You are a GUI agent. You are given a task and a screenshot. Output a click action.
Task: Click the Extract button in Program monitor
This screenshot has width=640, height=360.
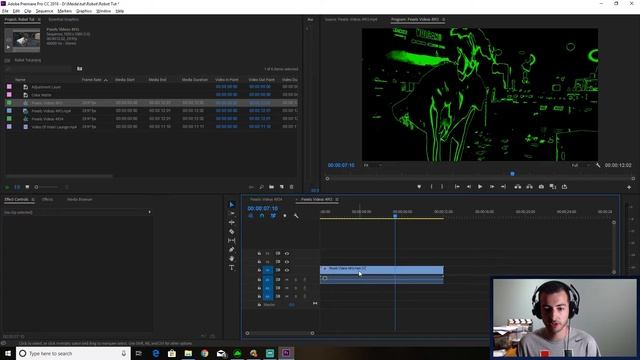[x=529, y=187]
